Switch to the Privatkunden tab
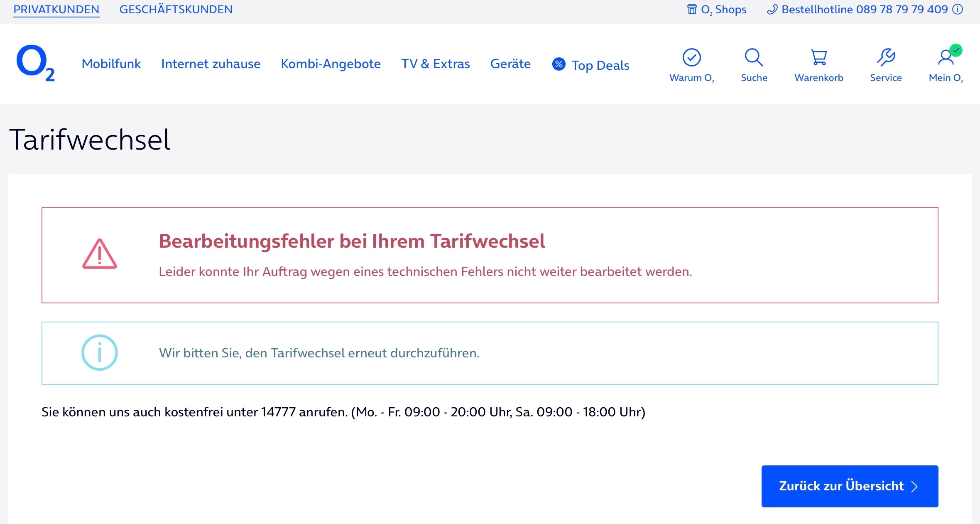This screenshot has width=980, height=524. coord(56,10)
